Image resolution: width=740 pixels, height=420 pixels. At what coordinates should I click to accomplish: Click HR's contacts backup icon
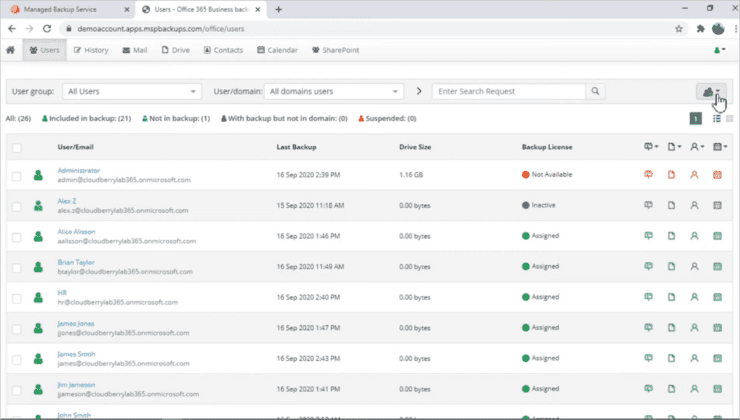(694, 297)
